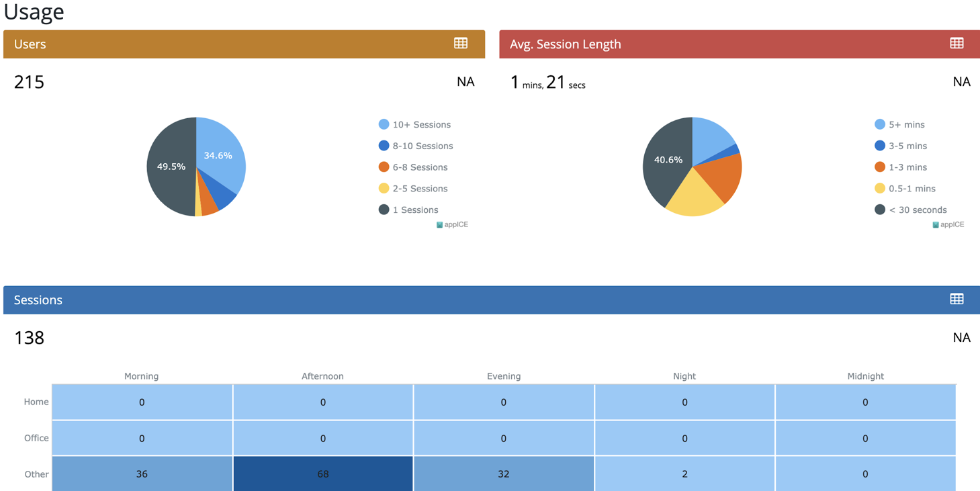The height and width of the screenshot is (491, 980).
Task: Toggle the 6-8 Sessions legend entry
Action: click(x=413, y=167)
